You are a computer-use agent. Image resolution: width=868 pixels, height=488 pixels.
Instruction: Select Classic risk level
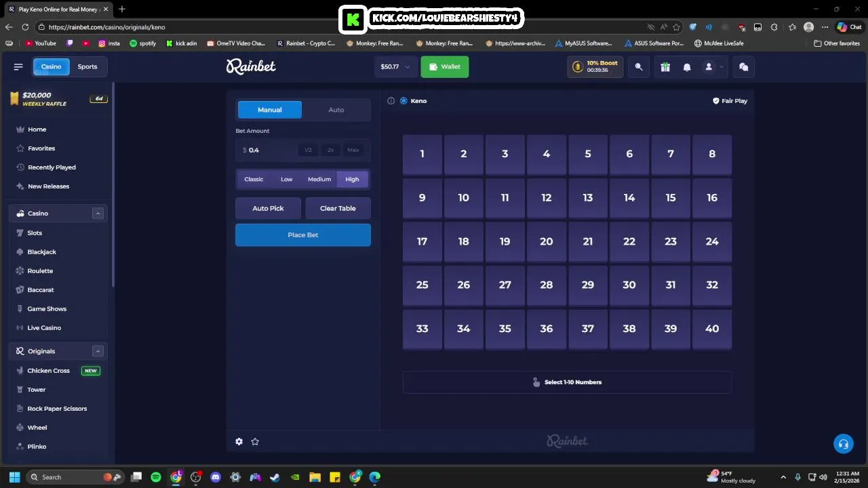[x=254, y=179]
